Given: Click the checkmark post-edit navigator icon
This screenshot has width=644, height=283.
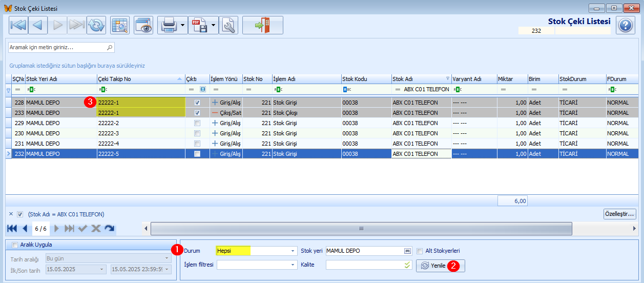Looking at the screenshot, I should click(82, 228).
